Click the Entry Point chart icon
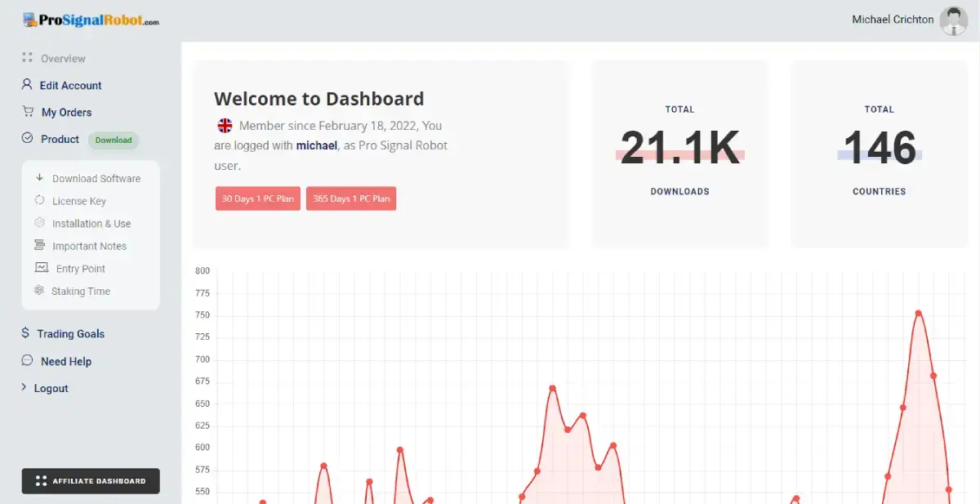 tap(41, 268)
